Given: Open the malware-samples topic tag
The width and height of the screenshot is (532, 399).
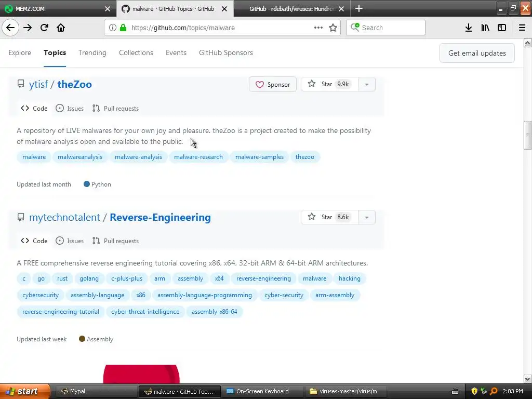Looking at the screenshot, I should pos(260,157).
